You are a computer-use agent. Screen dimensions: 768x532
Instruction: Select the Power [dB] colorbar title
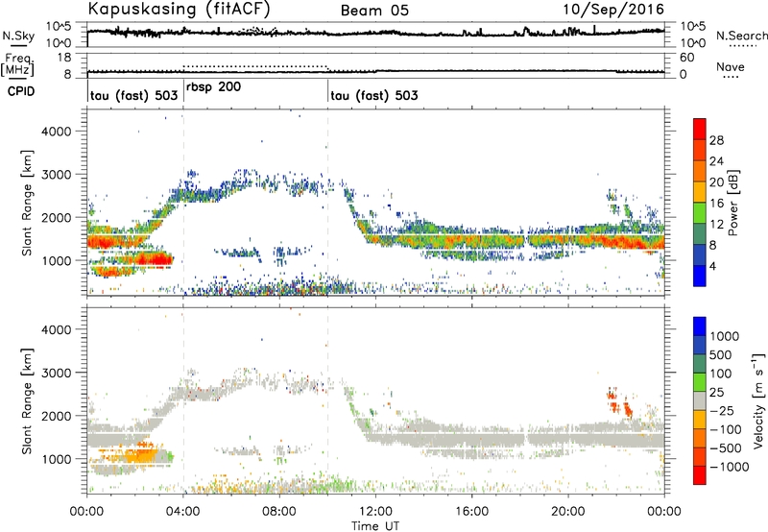[732, 203]
